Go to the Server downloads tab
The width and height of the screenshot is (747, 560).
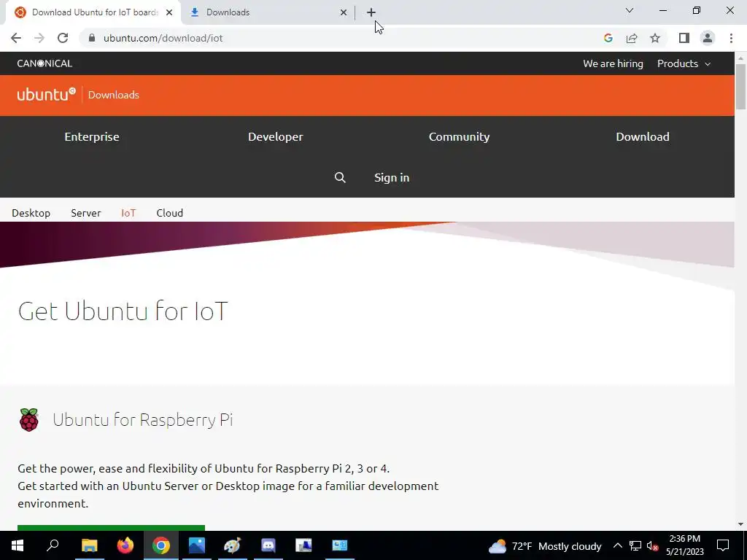coord(86,213)
